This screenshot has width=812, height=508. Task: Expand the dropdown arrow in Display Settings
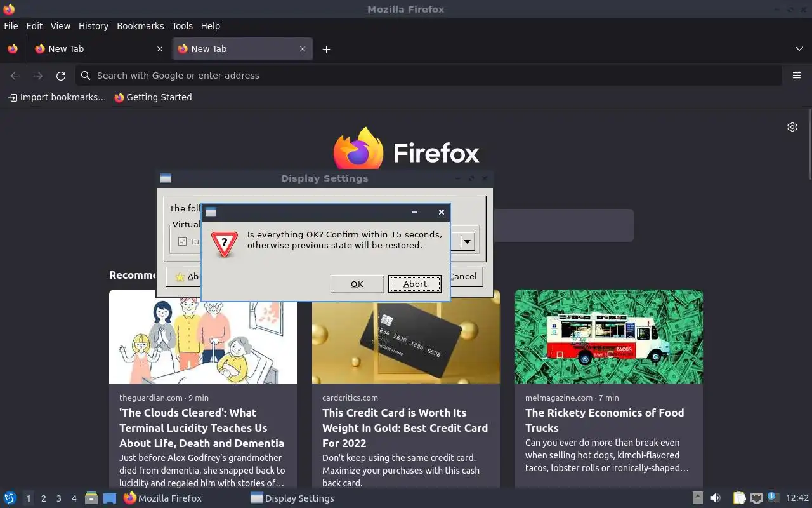click(468, 241)
